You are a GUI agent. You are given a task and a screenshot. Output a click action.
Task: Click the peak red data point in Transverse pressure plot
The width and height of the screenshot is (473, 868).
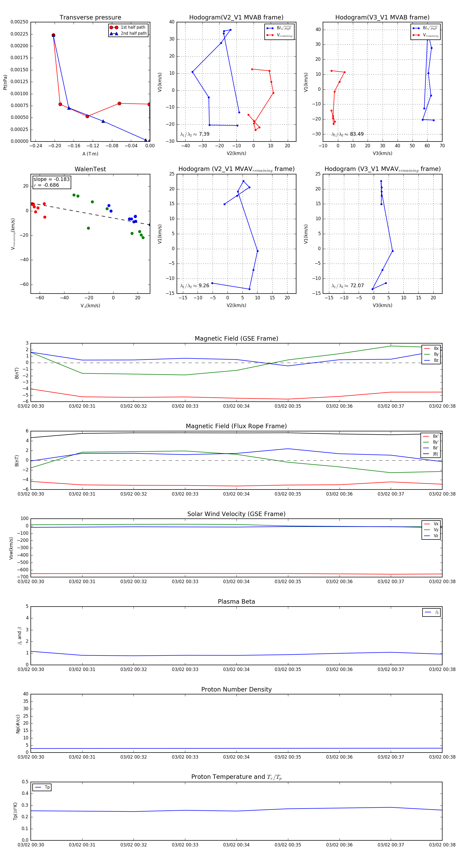click(53, 35)
